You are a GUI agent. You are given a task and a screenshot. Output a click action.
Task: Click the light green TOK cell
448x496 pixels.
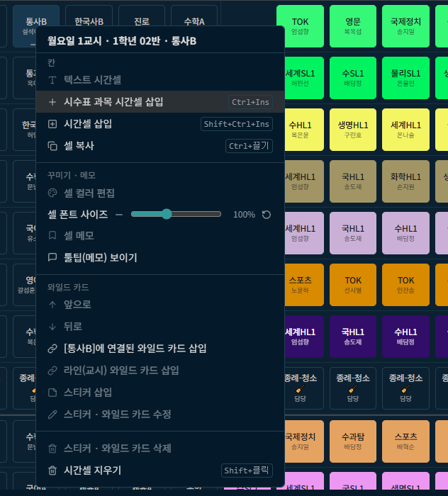[301, 26]
